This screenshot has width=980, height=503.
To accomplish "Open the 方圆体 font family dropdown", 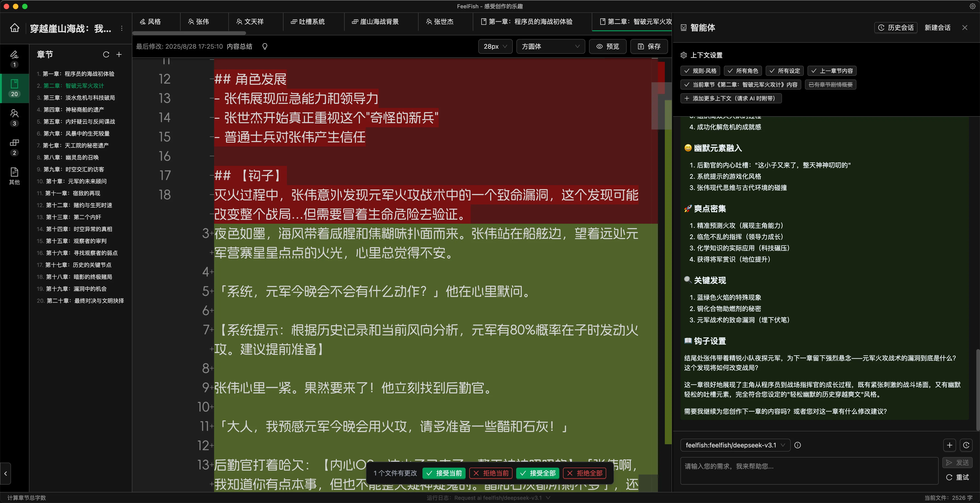I will [550, 46].
